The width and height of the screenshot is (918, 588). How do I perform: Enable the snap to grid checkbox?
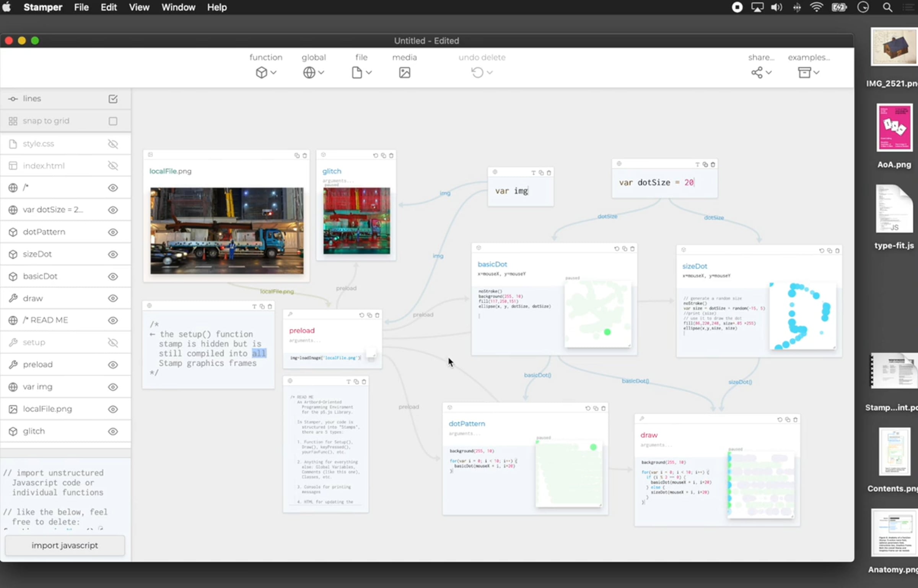[113, 121]
